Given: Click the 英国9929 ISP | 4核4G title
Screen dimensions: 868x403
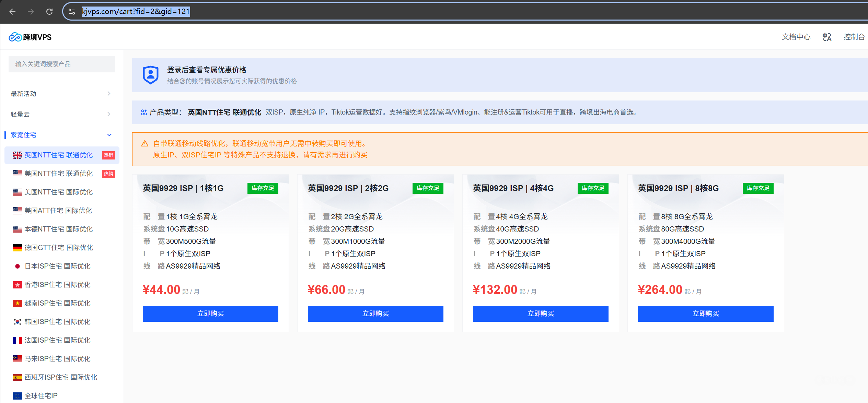Looking at the screenshot, I should coord(513,188).
